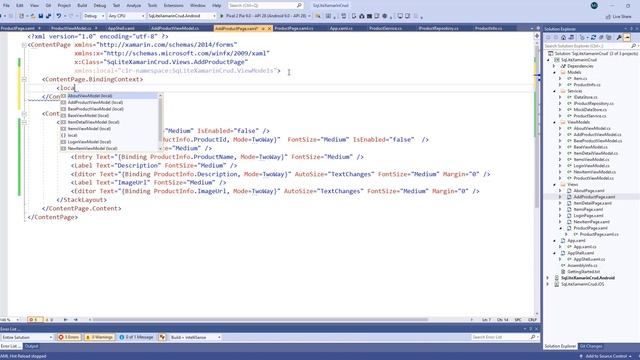This screenshot has height=360, width=640.
Task: Select IProductRepository.cs in Solution Explorer
Action: (x=593, y=104)
